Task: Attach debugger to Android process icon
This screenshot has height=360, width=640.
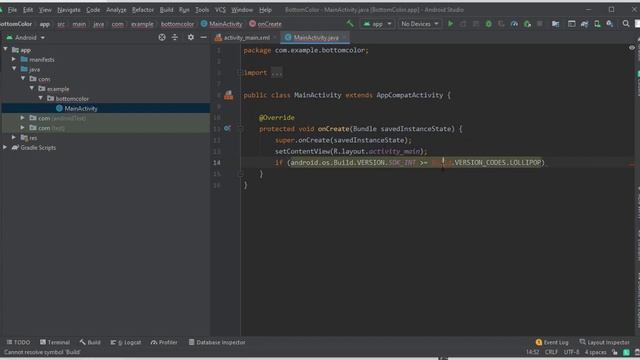Action: pos(527,24)
